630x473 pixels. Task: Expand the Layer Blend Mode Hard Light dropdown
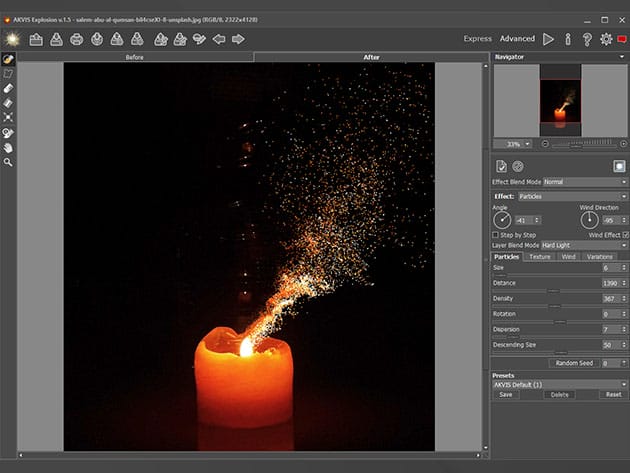(x=583, y=245)
